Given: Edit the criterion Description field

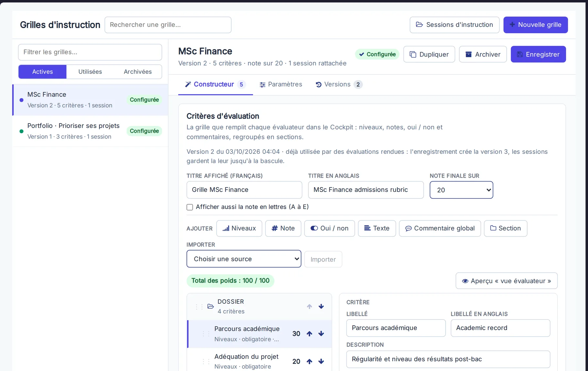Looking at the screenshot, I should (448, 359).
